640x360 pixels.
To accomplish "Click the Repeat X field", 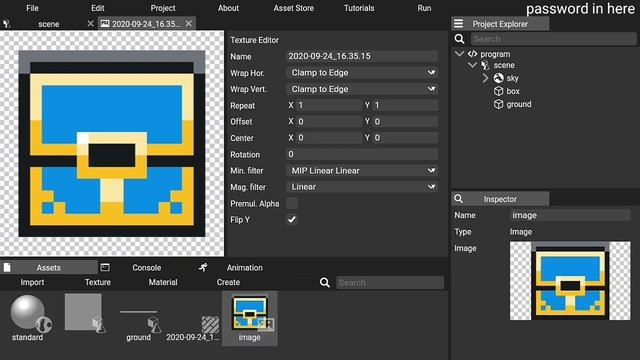I will point(329,105).
